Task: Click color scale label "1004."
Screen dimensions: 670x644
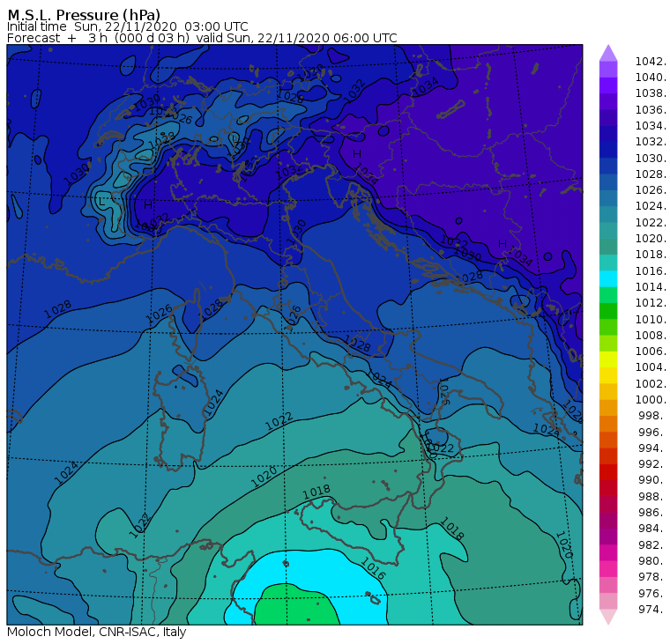Action: coord(651,367)
